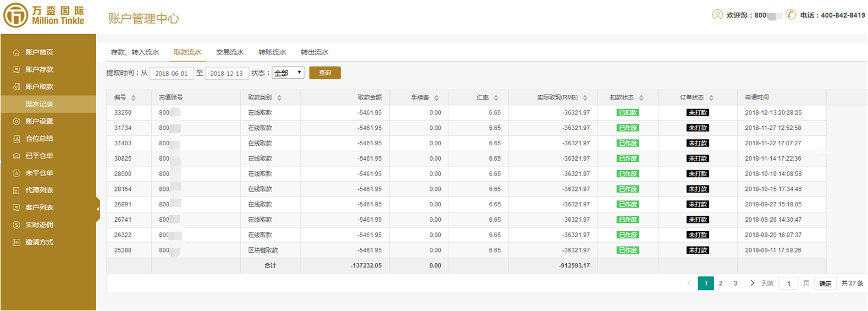868x311 pixels.
Task: Open the 状态 dropdown showing 全部
Action: tap(288, 73)
